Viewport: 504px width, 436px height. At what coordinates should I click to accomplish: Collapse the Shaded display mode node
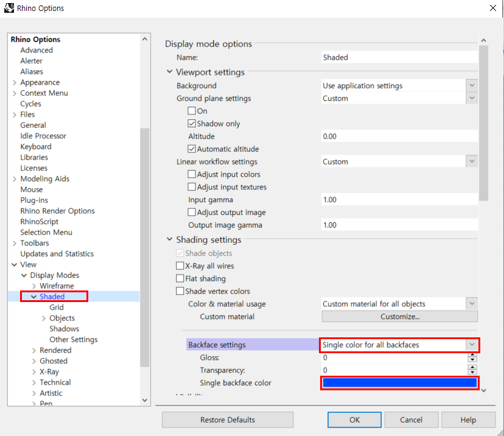click(33, 297)
